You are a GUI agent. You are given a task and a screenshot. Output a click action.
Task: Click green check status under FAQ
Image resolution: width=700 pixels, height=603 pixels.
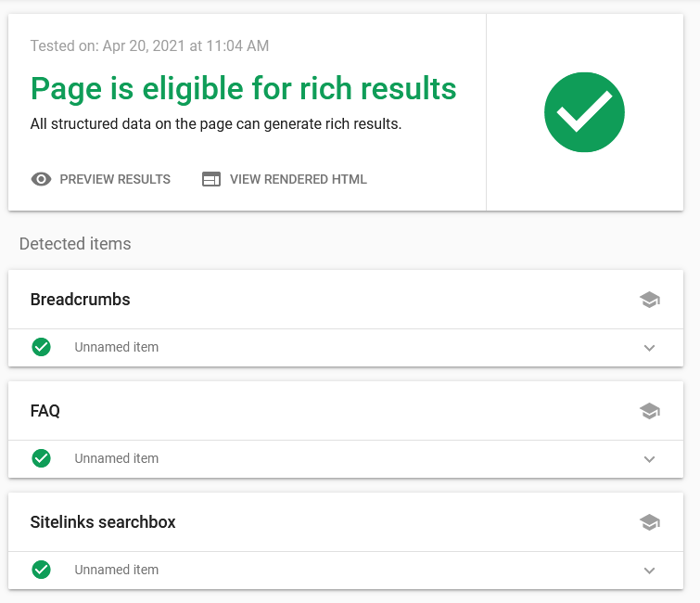pyautogui.click(x=41, y=458)
